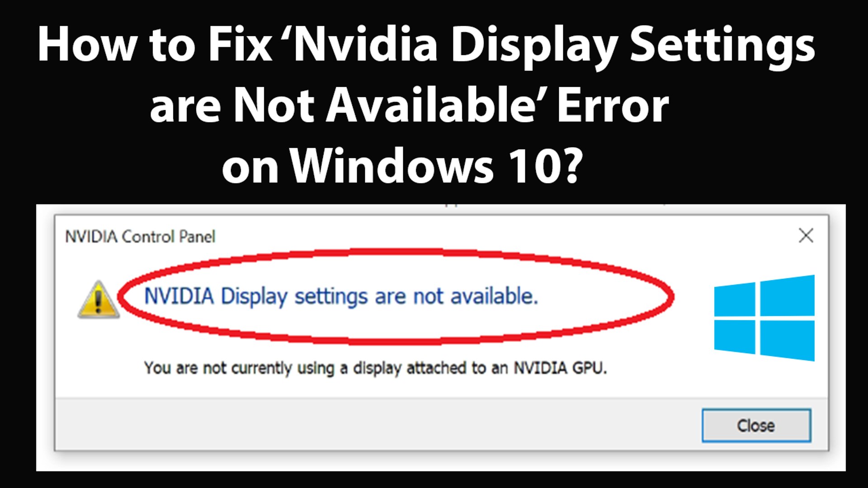868x488 pixels.
Task: Click the blue 'NVIDIA Display settings are not available' message
Action: pyautogui.click(x=341, y=297)
